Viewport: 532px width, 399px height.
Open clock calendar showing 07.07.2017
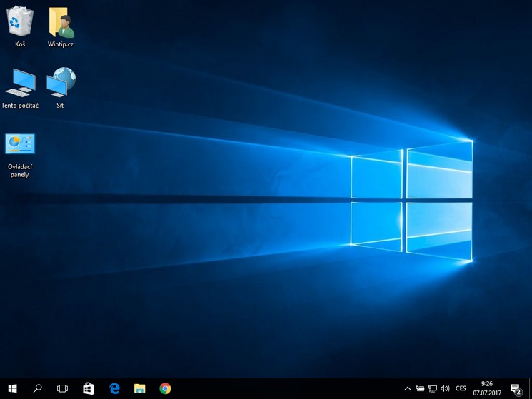tap(487, 388)
